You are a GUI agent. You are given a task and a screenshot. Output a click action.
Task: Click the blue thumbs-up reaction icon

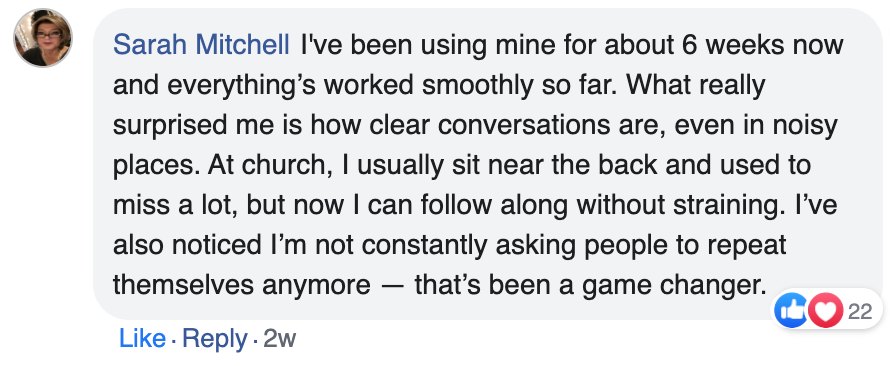coord(791,310)
